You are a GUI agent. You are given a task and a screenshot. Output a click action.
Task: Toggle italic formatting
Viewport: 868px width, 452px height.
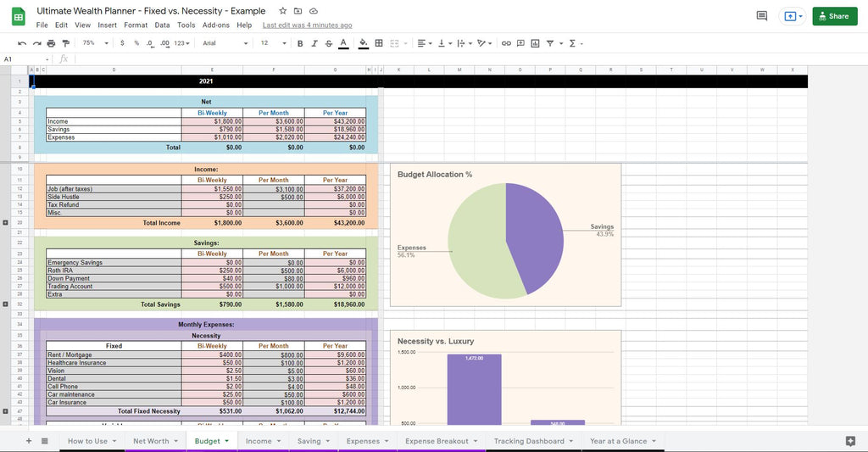314,43
